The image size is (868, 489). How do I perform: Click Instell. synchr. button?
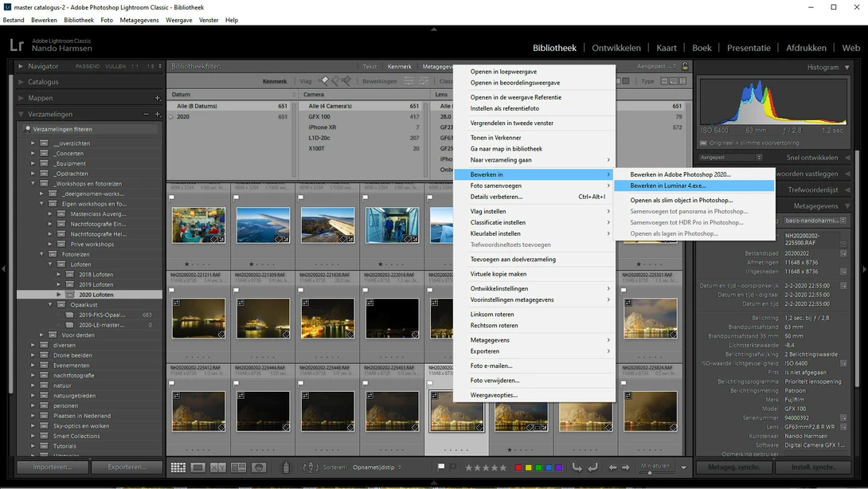(x=812, y=467)
